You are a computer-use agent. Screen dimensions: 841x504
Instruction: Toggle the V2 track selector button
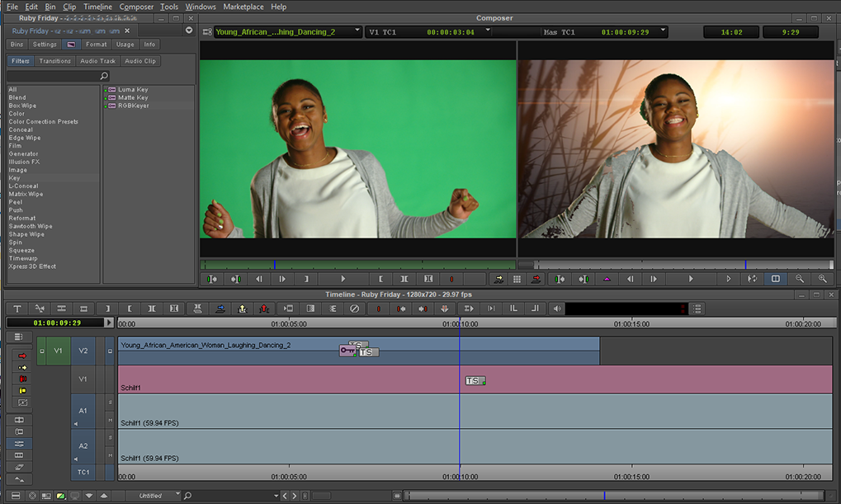pyautogui.click(x=83, y=350)
